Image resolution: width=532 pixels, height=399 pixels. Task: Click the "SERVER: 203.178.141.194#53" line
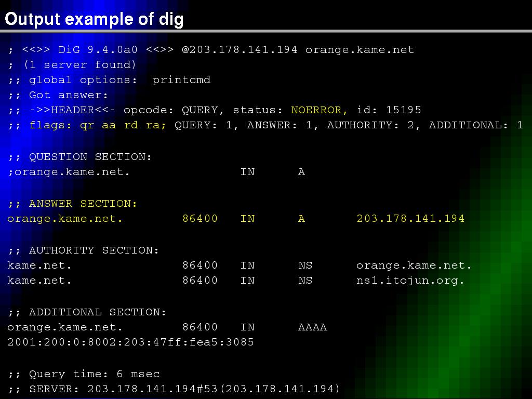175,389
